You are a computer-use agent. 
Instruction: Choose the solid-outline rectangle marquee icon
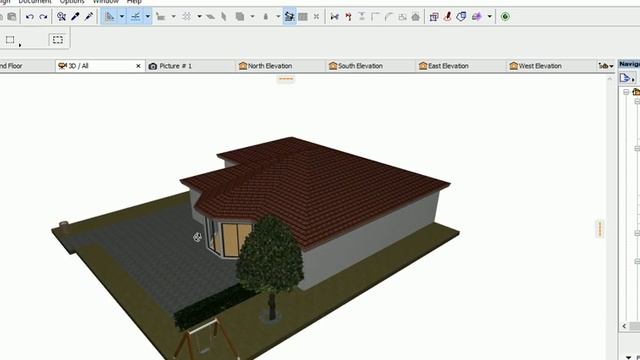tap(10, 40)
